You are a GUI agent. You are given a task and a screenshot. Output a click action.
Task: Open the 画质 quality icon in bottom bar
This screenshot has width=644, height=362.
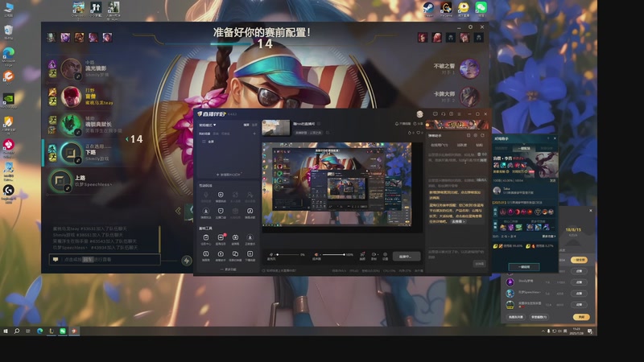tap(362, 256)
